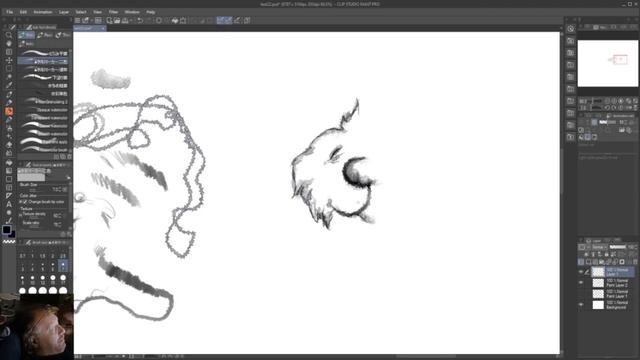This screenshot has height=360, width=640.
Task: Toggle the first snap icon in command bar
Action: click(x=220, y=20)
